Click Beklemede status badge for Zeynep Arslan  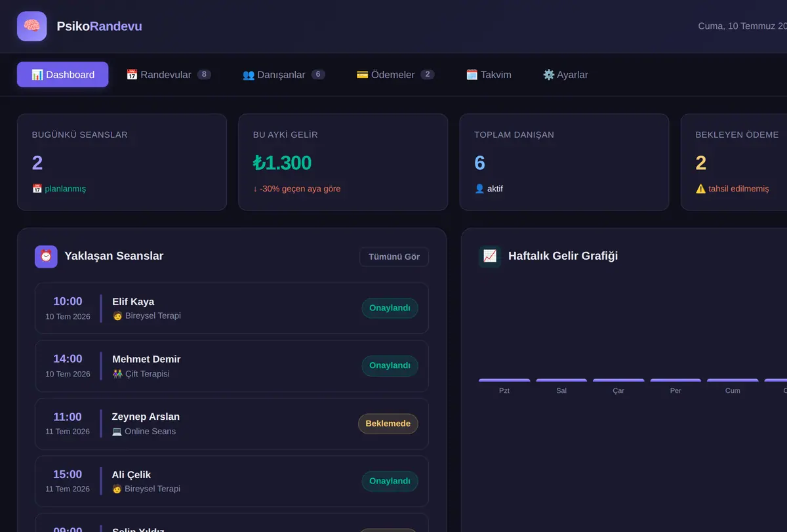[388, 424]
